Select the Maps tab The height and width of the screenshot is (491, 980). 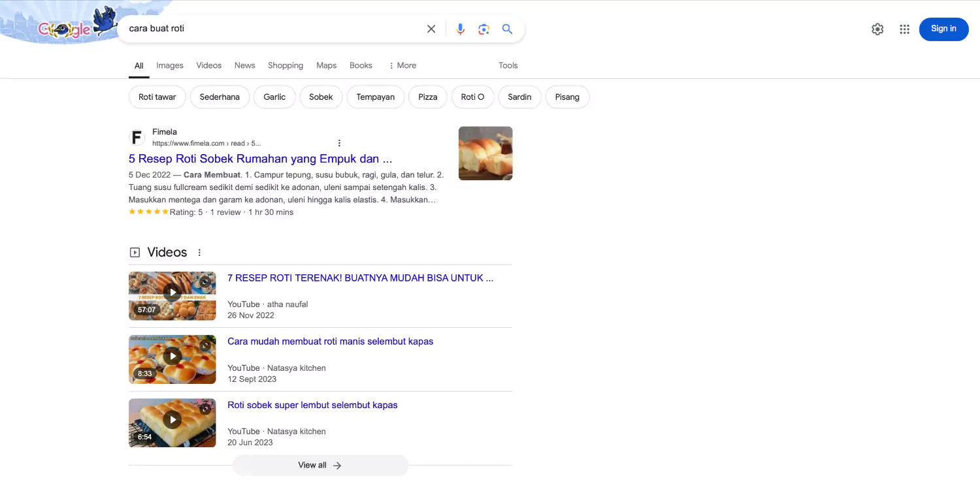pos(327,65)
